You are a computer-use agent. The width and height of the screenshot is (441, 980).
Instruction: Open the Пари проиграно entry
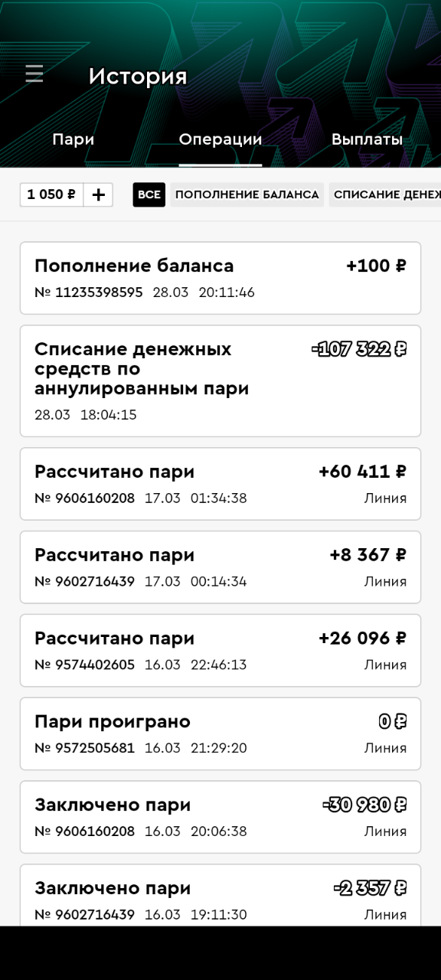(220, 733)
